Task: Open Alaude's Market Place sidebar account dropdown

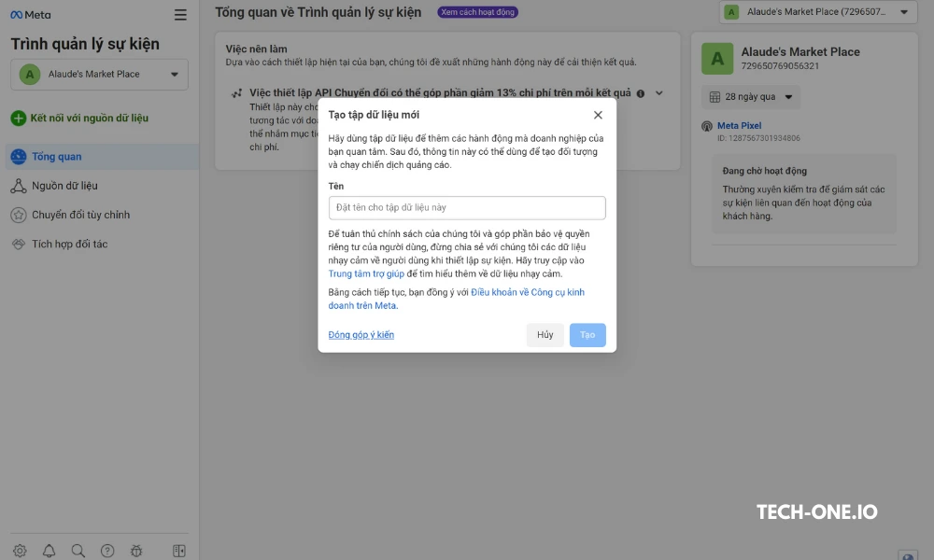Action: (x=100, y=75)
